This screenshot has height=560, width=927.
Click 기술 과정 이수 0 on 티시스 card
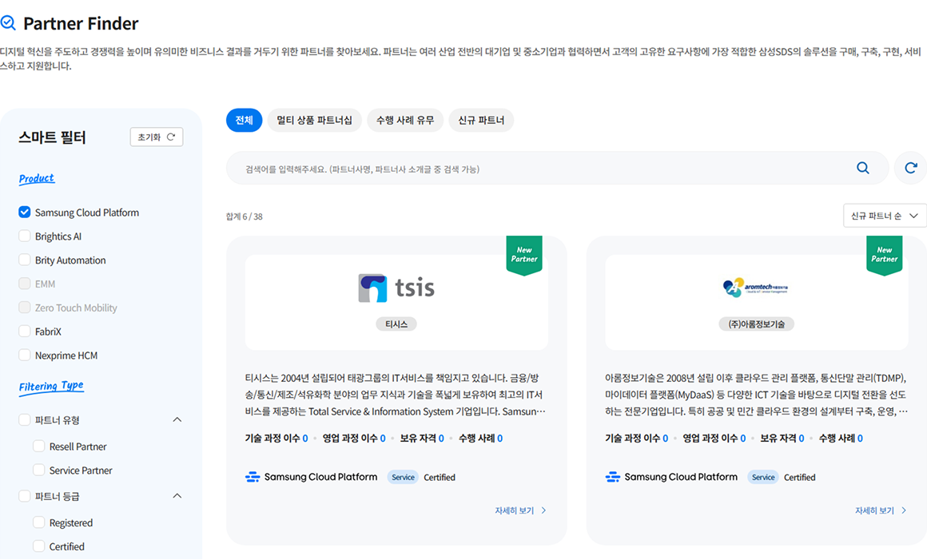(x=276, y=439)
